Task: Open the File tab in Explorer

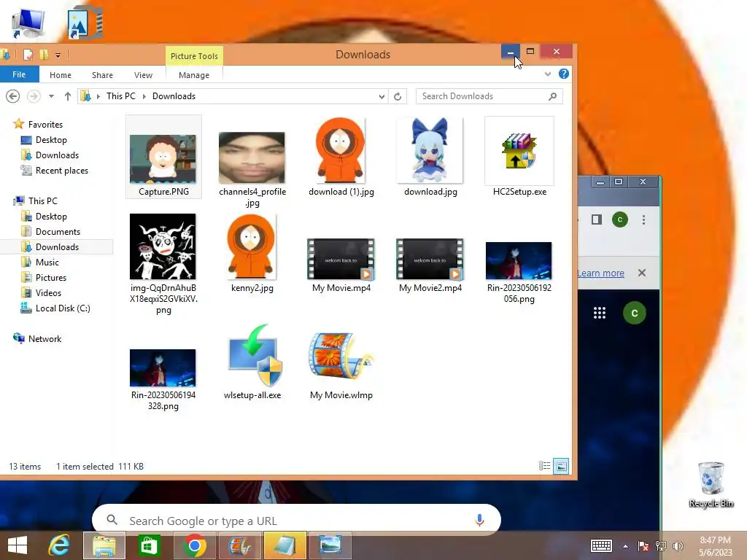Action: 19,75
